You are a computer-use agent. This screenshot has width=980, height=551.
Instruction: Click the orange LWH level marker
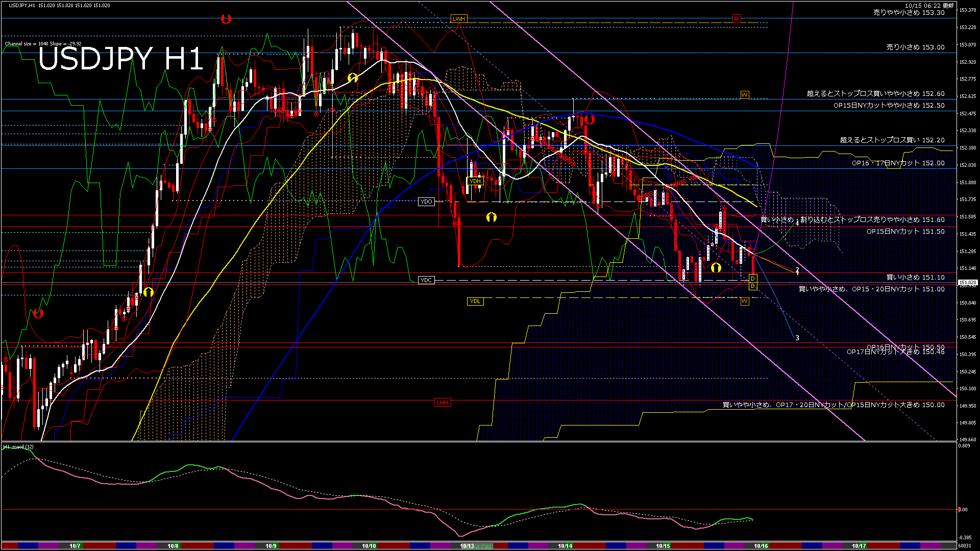tap(458, 19)
